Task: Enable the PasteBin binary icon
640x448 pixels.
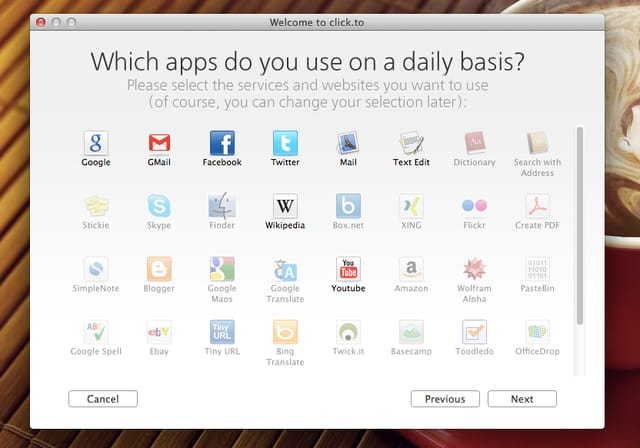Action: (537, 269)
